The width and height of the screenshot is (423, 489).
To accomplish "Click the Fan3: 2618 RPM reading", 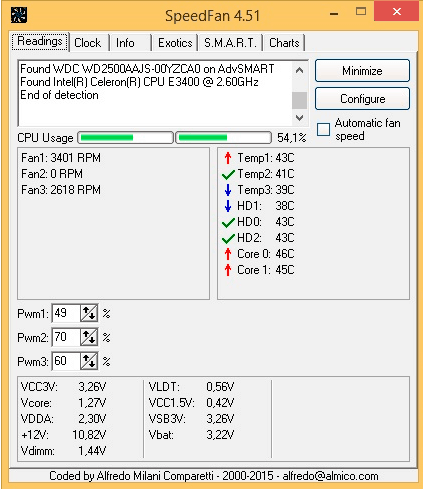I will pos(61,190).
